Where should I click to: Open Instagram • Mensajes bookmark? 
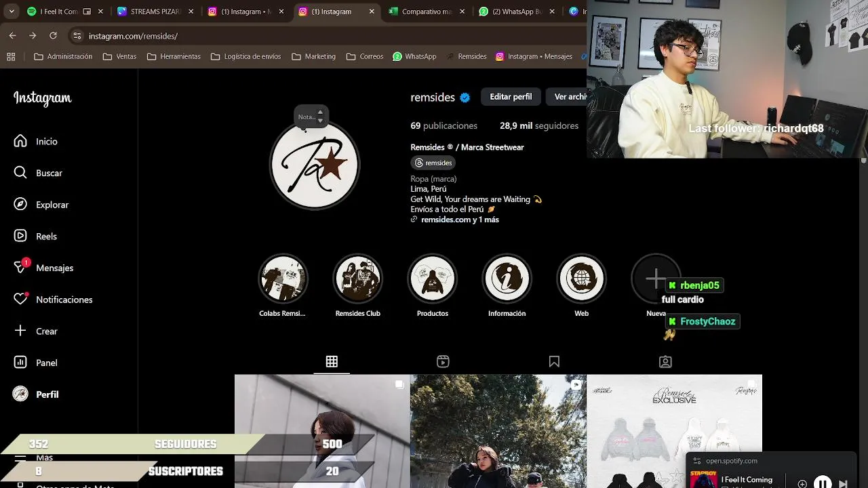coord(534,56)
